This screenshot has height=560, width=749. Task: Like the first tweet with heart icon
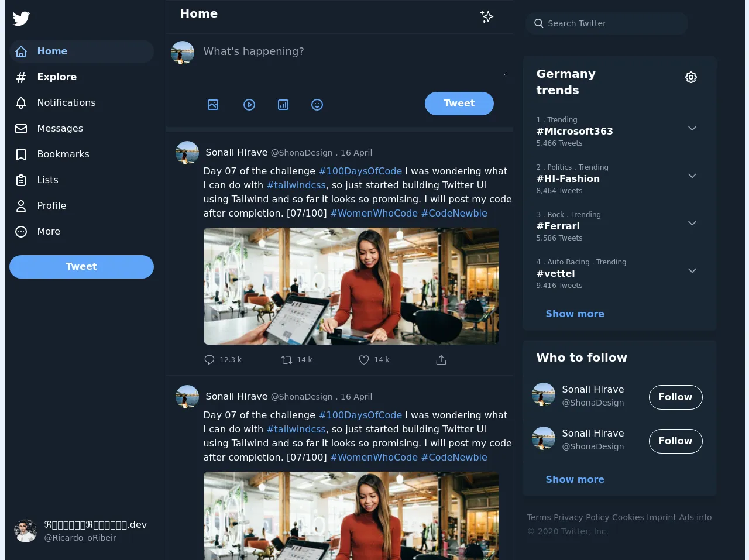point(364,360)
